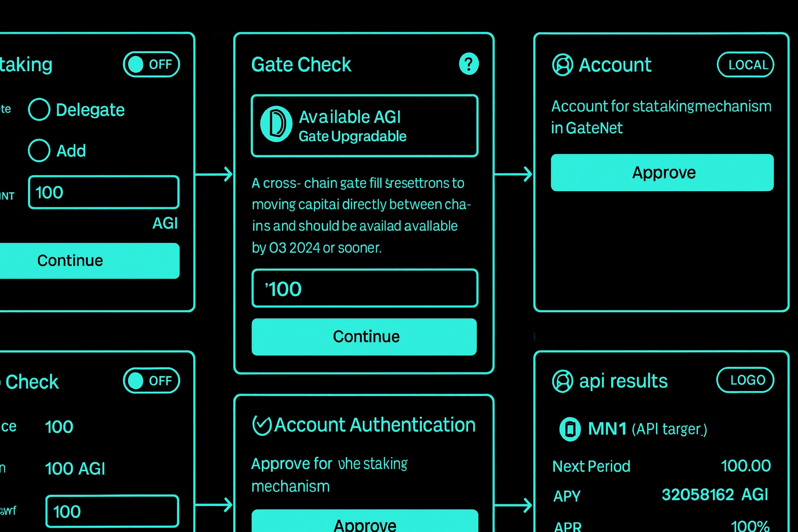Open Gate Check help via question mark icon
Viewport: 798px width, 532px height.
click(469, 64)
